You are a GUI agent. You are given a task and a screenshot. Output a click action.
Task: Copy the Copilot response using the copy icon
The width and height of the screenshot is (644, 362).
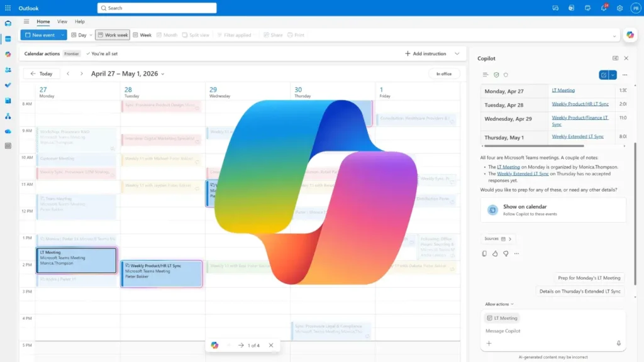[484, 253]
